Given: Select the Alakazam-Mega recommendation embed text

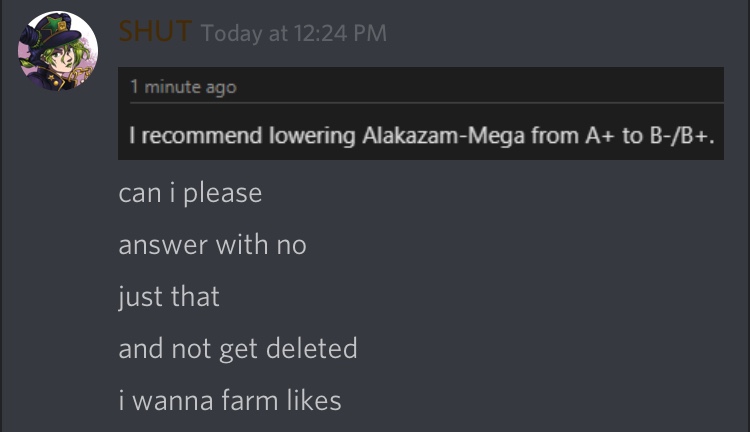Looking at the screenshot, I should 420,135.
